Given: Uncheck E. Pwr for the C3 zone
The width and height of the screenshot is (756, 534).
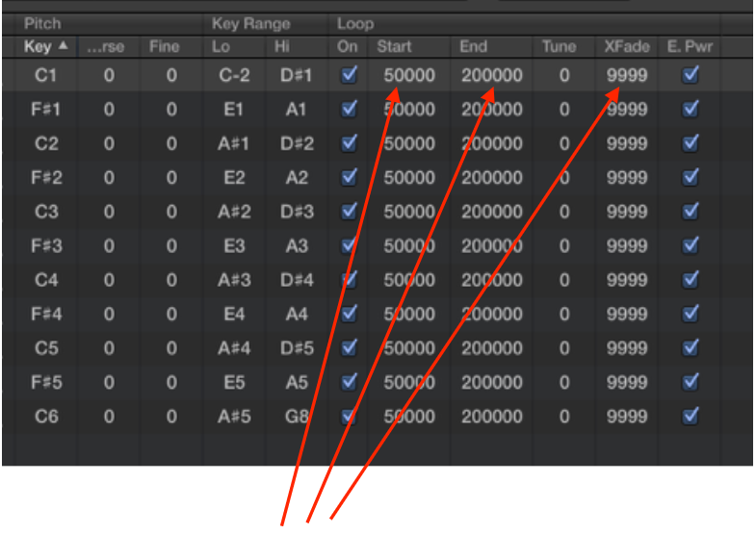Looking at the screenshot, I should tap(691, 212).
